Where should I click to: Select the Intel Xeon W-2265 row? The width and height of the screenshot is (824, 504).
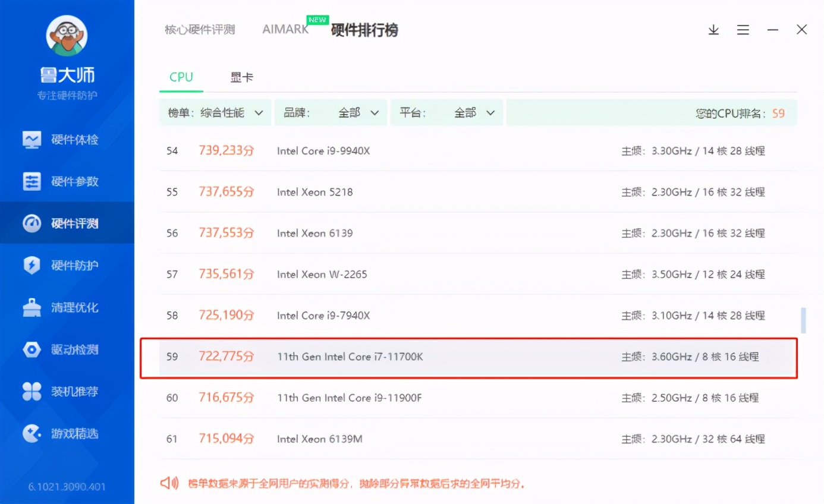coord(478,274)
